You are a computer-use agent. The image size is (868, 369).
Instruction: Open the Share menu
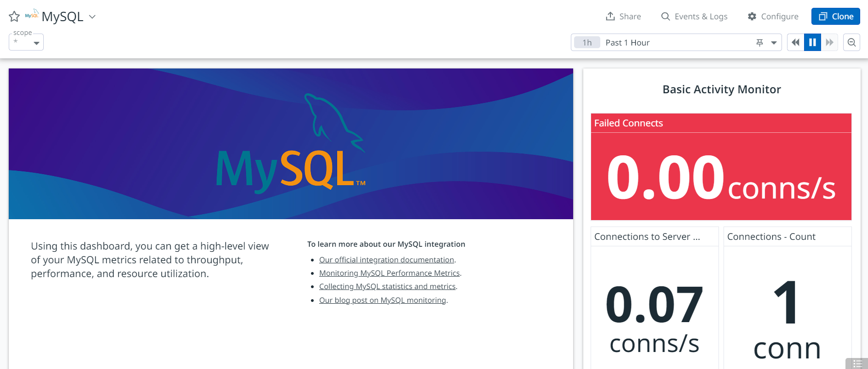point(623,17)
